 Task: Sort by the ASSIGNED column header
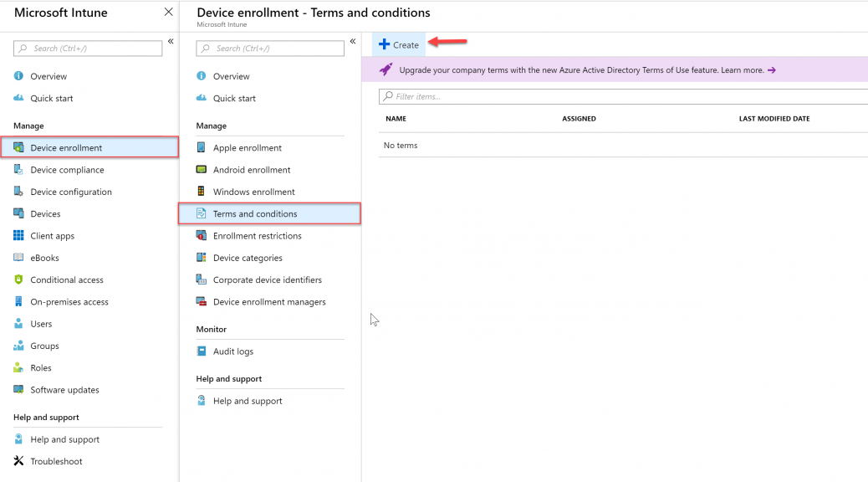click(579, 119)
